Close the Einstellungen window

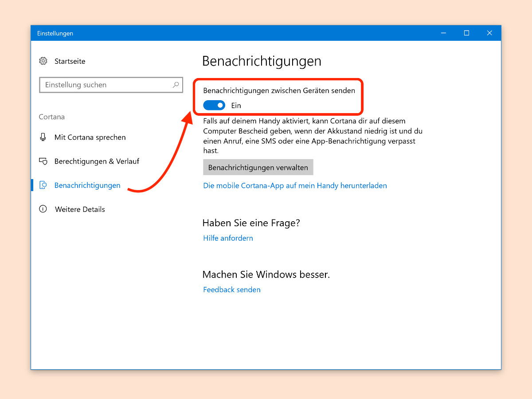489,33
